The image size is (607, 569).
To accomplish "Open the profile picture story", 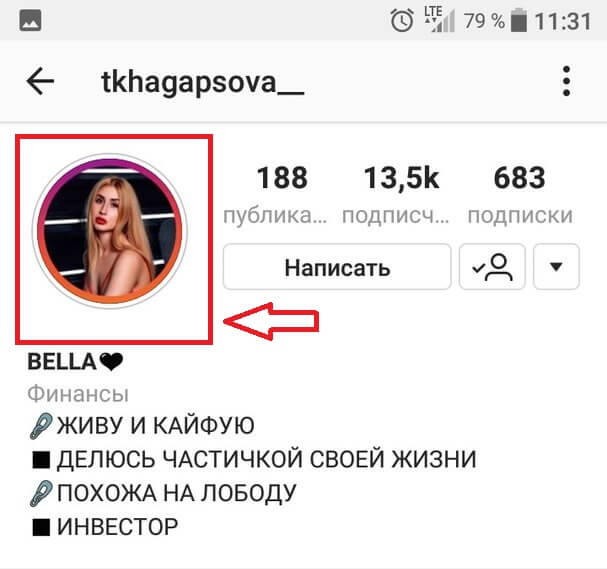I will 110,231.
